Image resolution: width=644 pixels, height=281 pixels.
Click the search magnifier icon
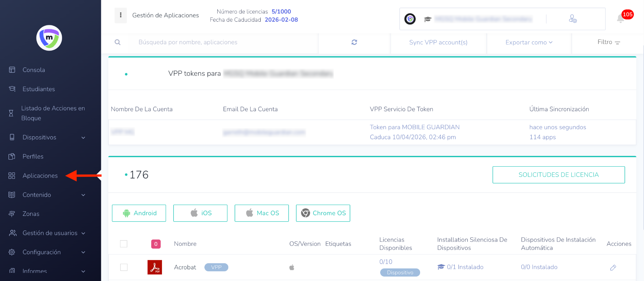(118, 42)
